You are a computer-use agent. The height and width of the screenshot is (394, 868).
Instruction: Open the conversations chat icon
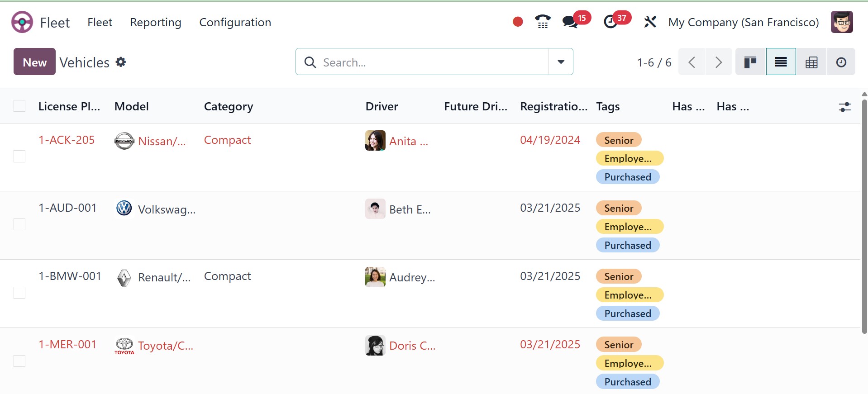tap(570, 22)
